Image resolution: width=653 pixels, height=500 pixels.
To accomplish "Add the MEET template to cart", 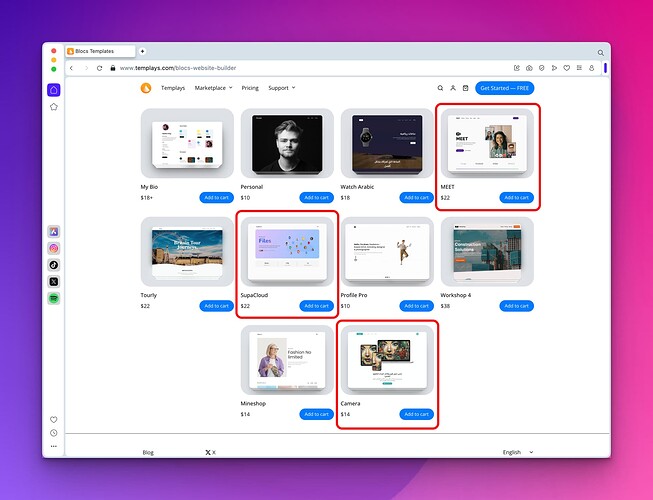I will pos(517,197).
